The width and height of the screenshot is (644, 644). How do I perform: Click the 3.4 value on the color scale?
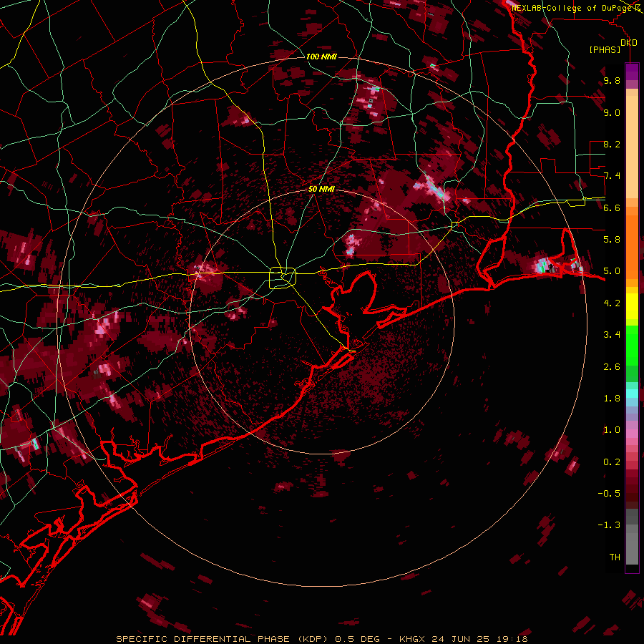(612, 334)
